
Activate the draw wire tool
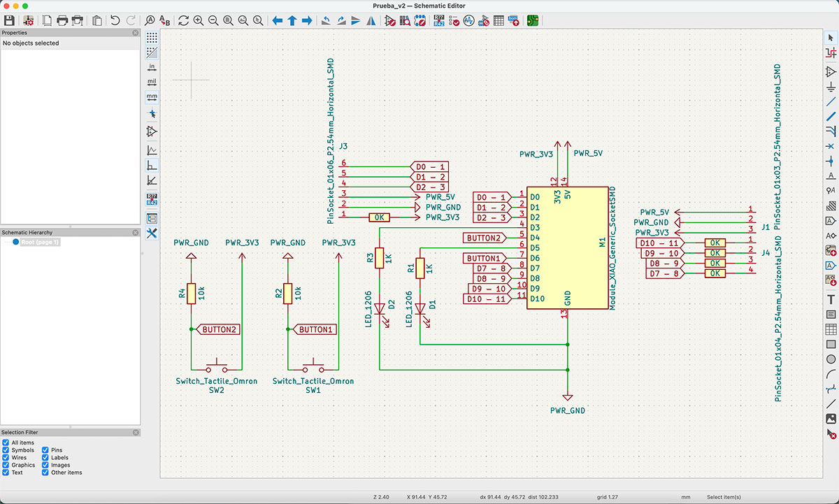click(831, 100)
